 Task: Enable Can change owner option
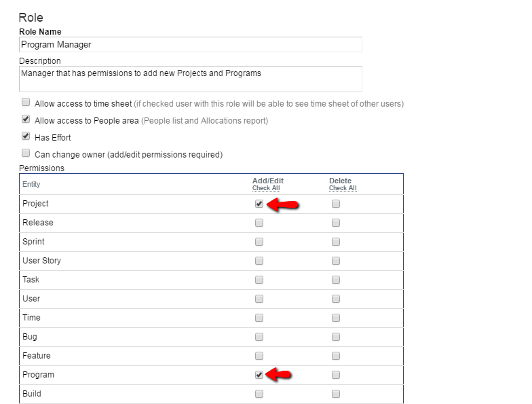coord(26,153)
